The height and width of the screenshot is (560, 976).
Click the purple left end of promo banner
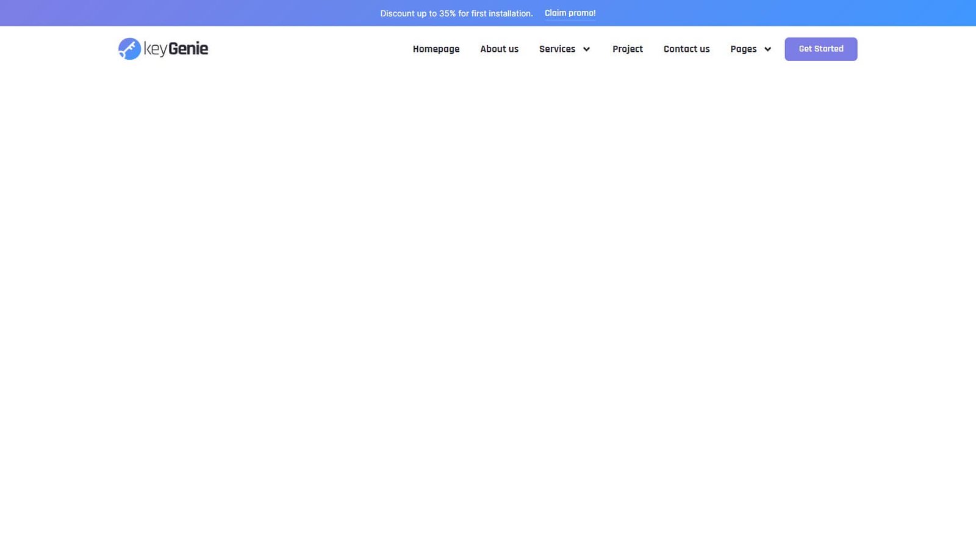coord(37,13)
